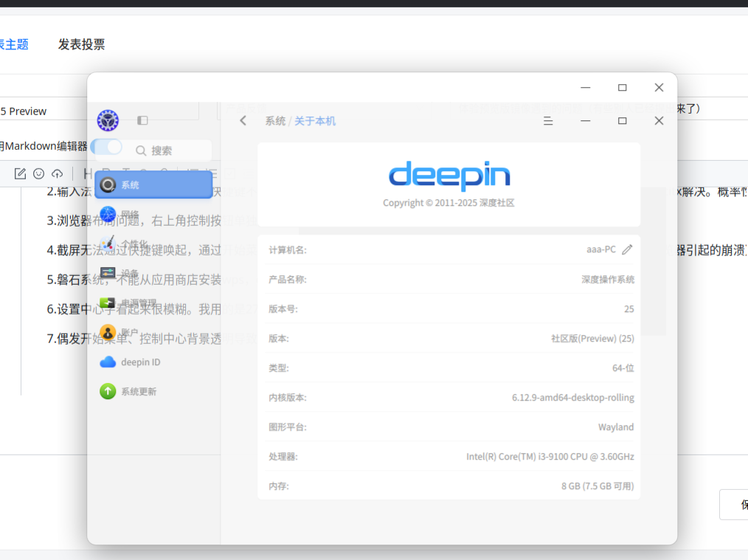This screenshot has height=560, width=748.
Task: Maximize the outer window from top titlebar
Action: click(x=622, y=88)
